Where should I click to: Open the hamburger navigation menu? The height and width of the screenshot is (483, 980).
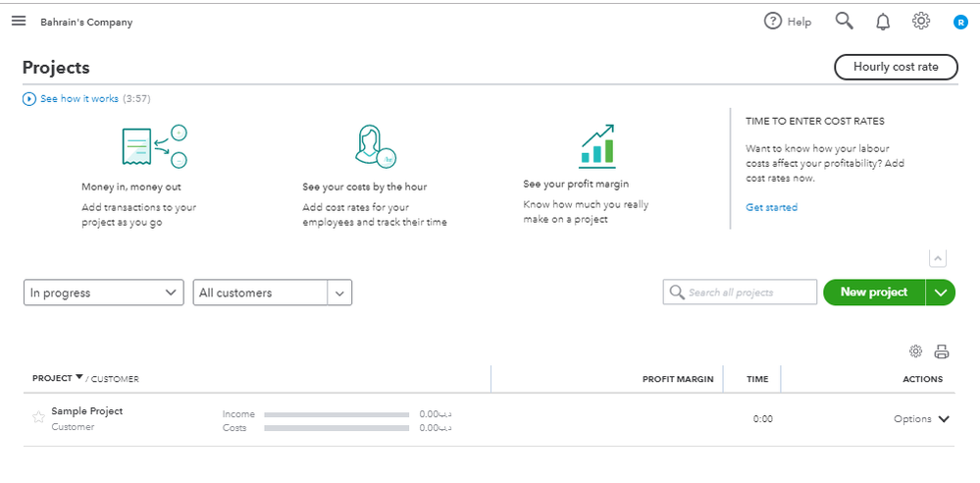pyautogui.click(x=19, y=22)
